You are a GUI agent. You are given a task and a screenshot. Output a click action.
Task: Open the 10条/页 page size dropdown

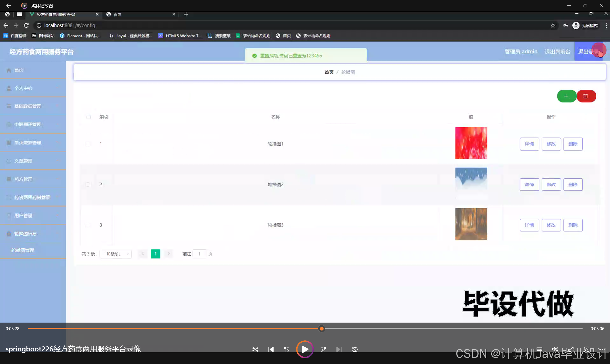click(116, 254)
